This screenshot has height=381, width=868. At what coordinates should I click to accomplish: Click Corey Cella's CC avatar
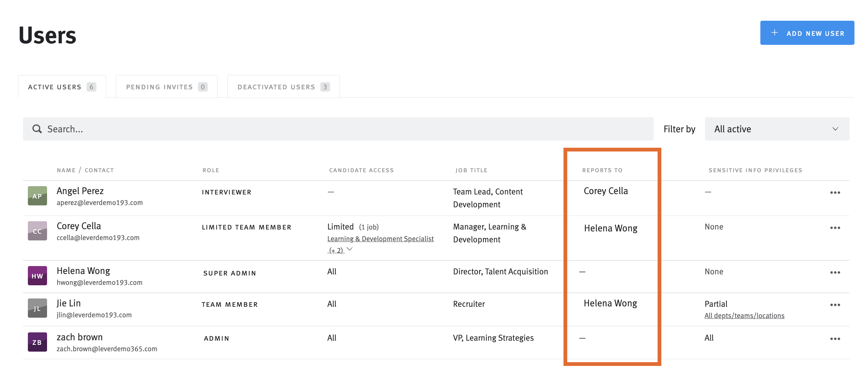click(37, 231)
